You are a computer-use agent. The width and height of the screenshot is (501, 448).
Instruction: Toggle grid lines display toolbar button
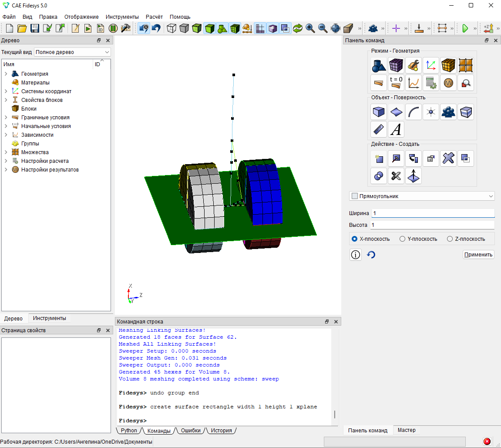click(x=260, y=28)
